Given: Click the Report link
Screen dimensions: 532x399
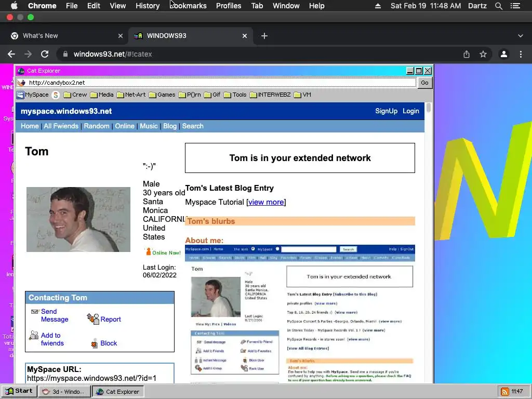Looking at the screenshot, I should [111, 320].
